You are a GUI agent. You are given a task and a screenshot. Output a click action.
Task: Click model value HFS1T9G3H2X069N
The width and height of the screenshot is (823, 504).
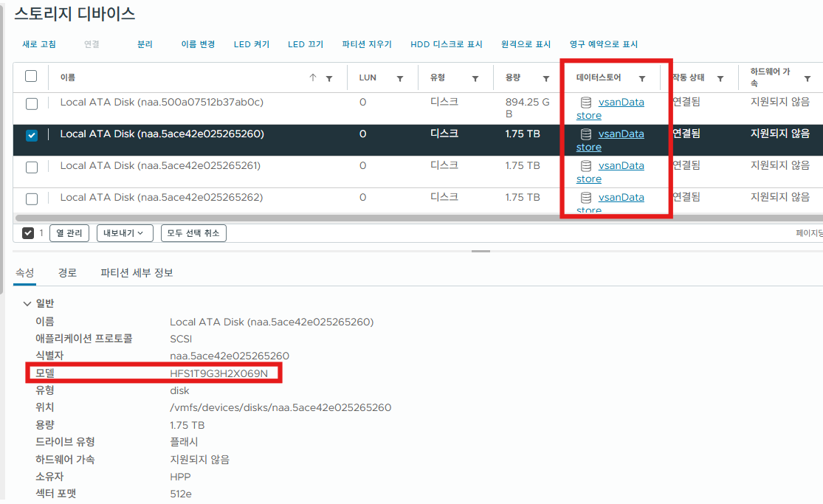[219, 373]
